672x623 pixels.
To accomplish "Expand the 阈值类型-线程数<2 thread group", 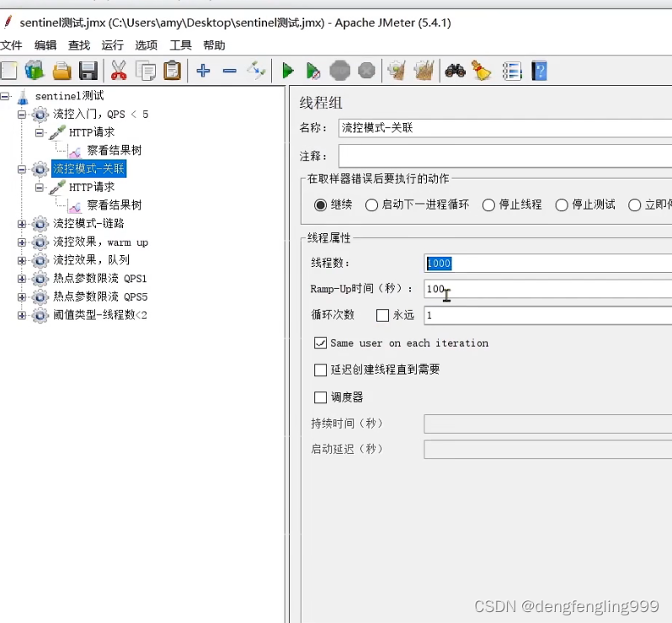I will click(21, 316).
